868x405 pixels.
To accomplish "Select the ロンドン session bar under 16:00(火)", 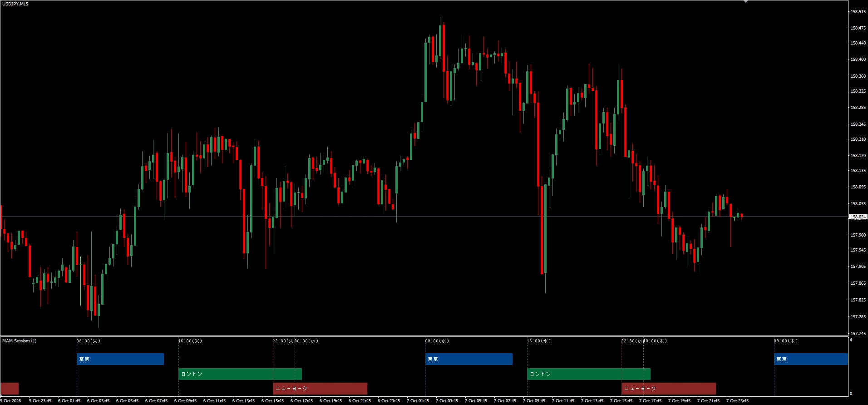I will click(240, 374).
